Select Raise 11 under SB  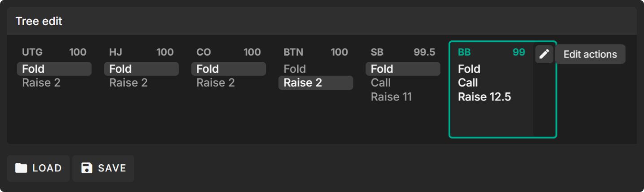click(x=391, y=97)
